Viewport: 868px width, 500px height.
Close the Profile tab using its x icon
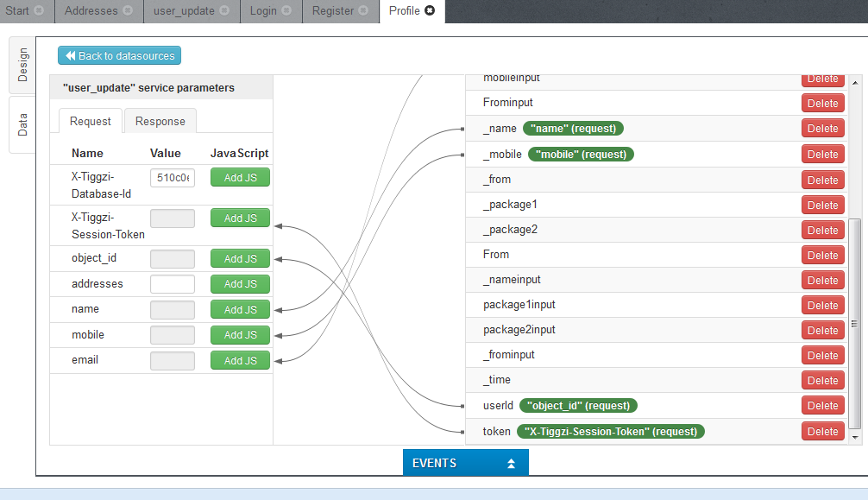coord(430,11)
